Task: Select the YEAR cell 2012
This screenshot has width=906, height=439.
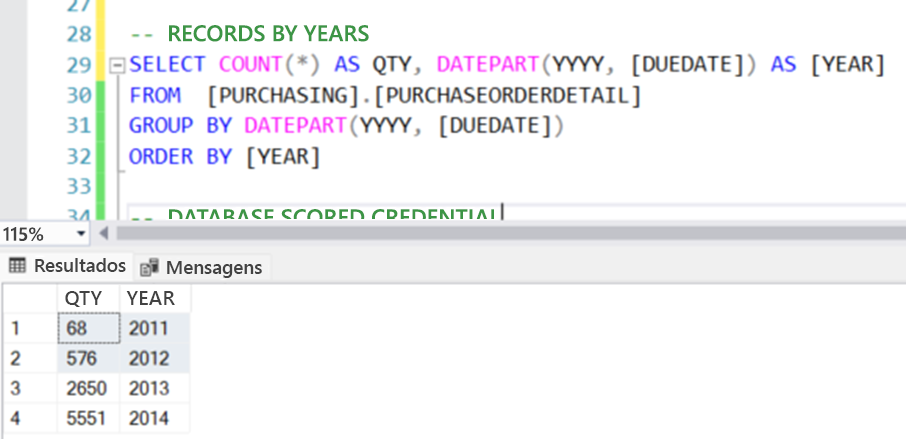Action: 155,358
